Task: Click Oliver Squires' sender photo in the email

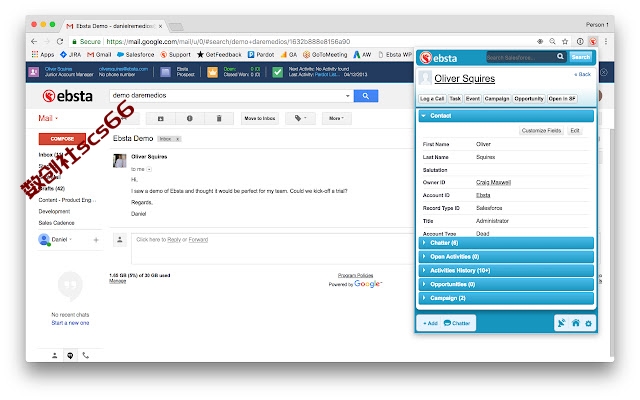Action: click(x=120, y=161)
